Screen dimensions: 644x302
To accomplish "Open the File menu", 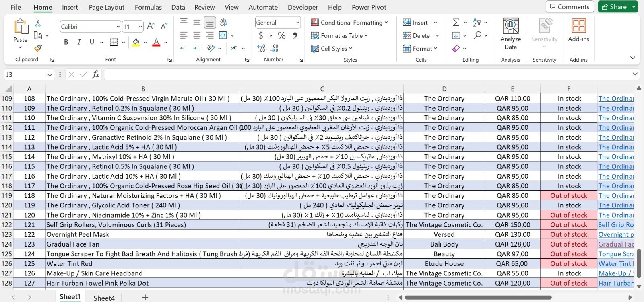I will tap(16, 7).
